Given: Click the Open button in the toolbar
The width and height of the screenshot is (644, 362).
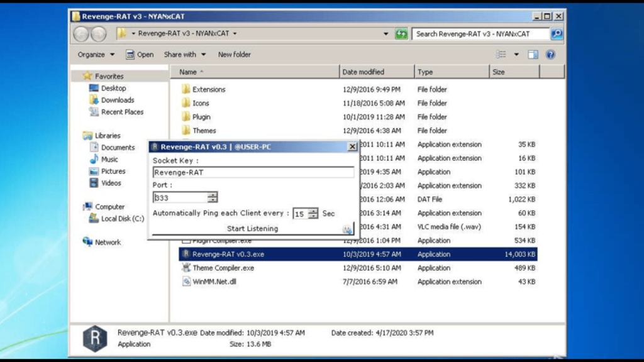Looking at the screenshot, I should pos(140,55).
